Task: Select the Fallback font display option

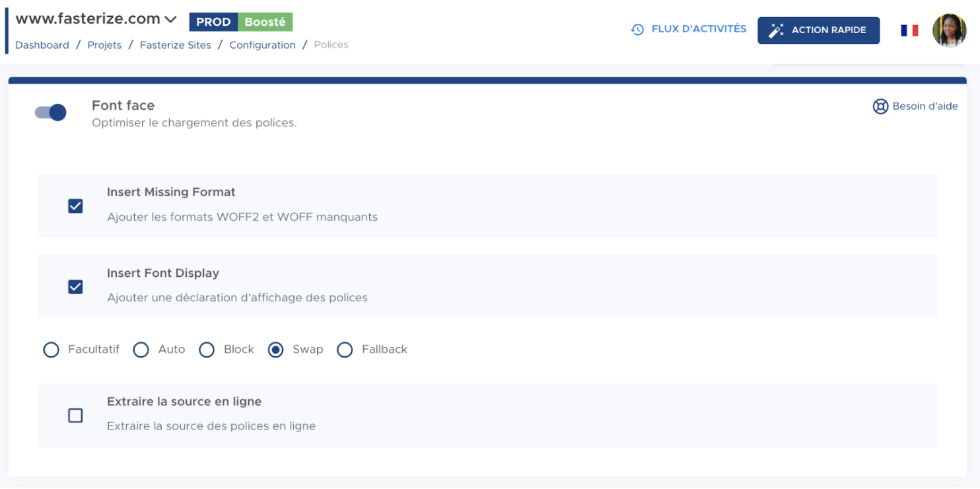Action: [345, 350]
